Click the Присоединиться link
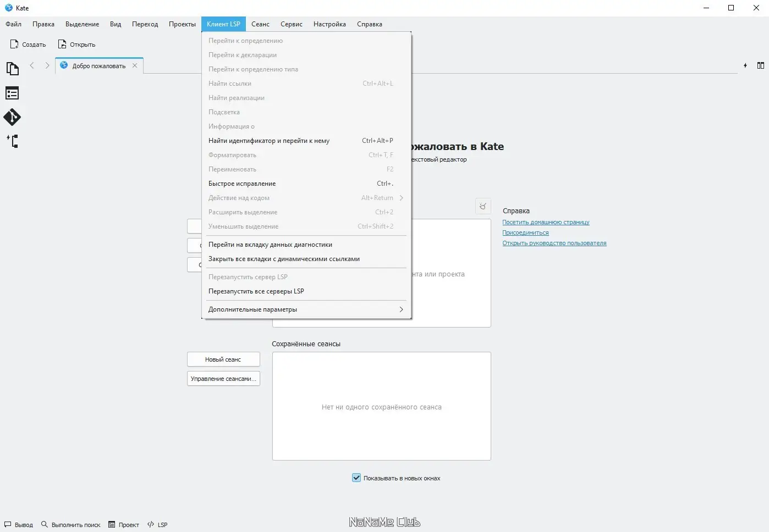Image resolution: width=769 pixels, height=532 pixels. [x=525, y=232]
